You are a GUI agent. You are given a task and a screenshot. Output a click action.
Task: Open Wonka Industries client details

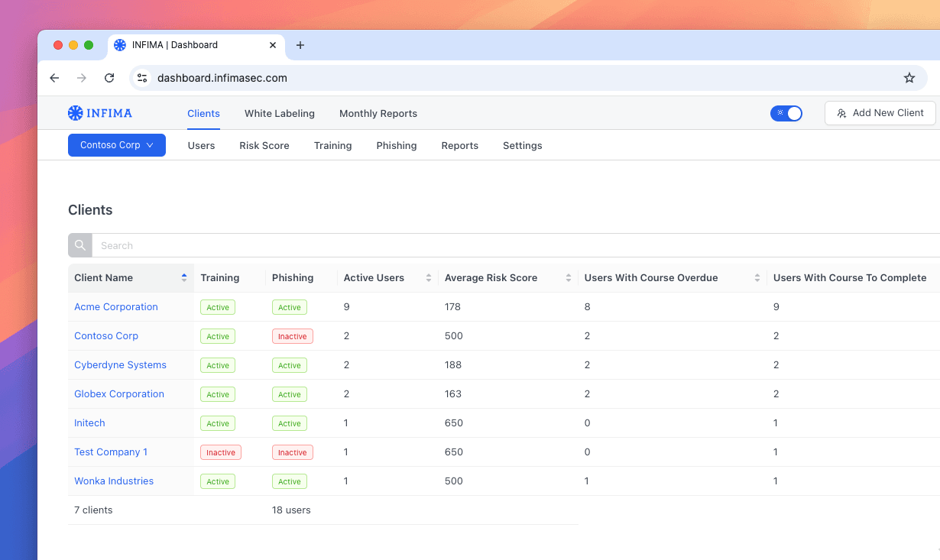[114, 481]
